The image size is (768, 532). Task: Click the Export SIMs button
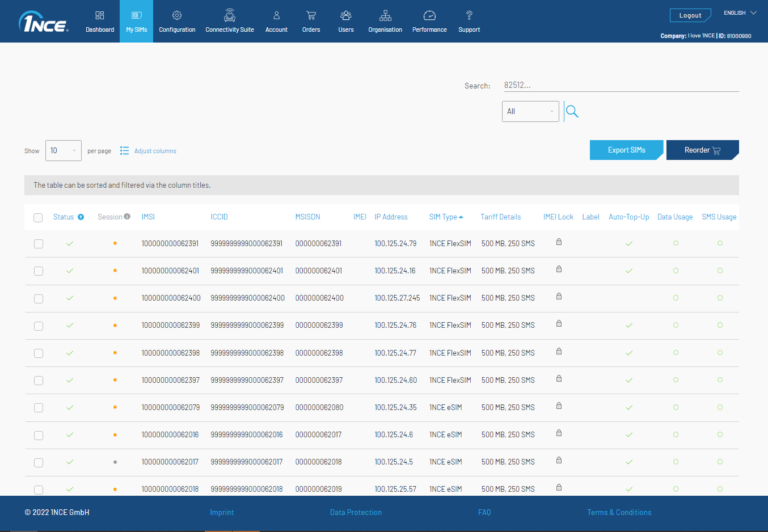click(626, 150)
